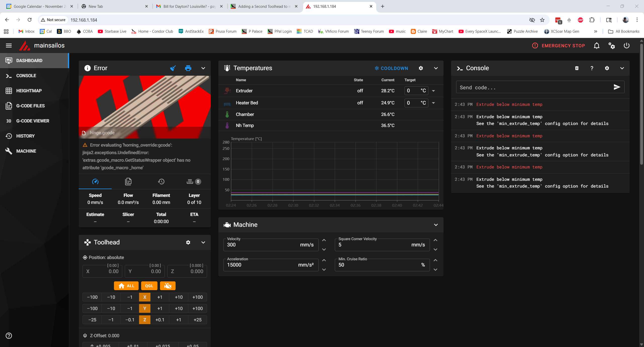Open Extruder target preset dropdown
Viewport: 644px width, 347px height.
433,91
